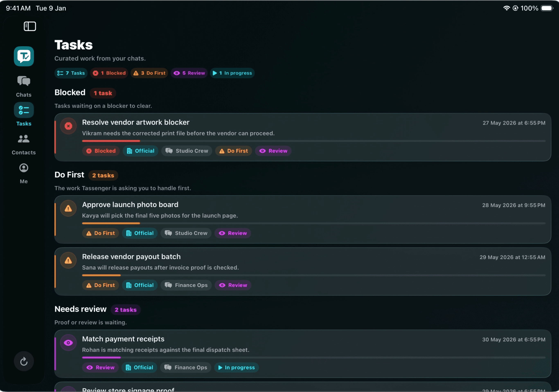Click the Blocked section heading
Image resolution: width=559 pixels, height=392 pixels.
(70, 93)
